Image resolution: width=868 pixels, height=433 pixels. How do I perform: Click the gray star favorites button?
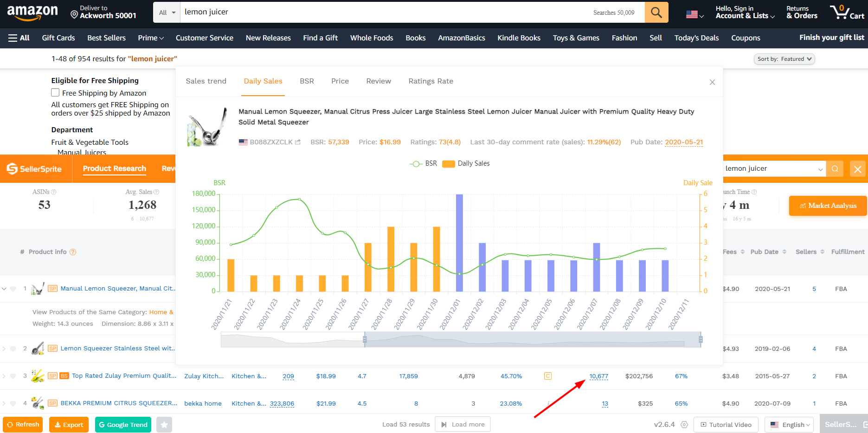tap(164, 425)
